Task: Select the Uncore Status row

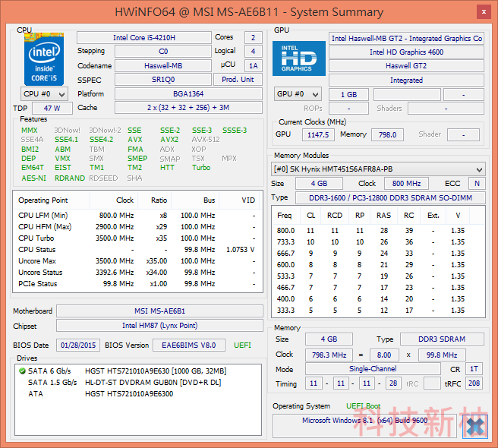Action: [137, 273]
